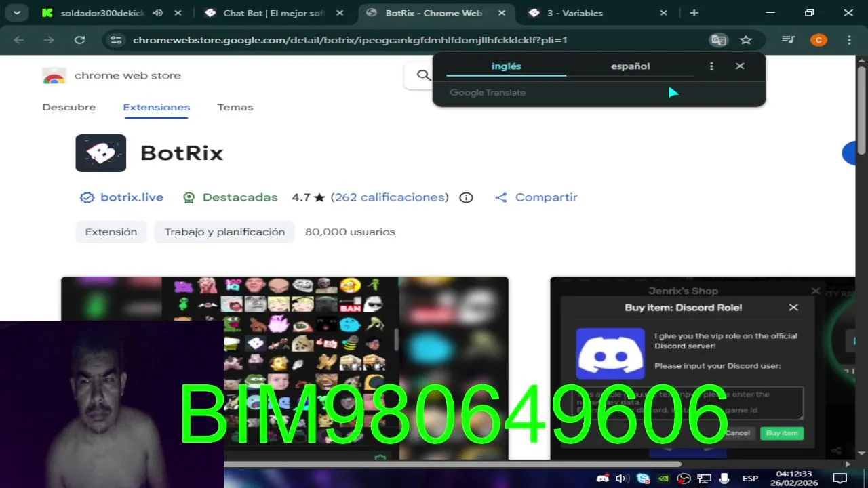Open the Chrome three-dot menu
The width and height of the screenshot is (868, 488).
[850, 40]
